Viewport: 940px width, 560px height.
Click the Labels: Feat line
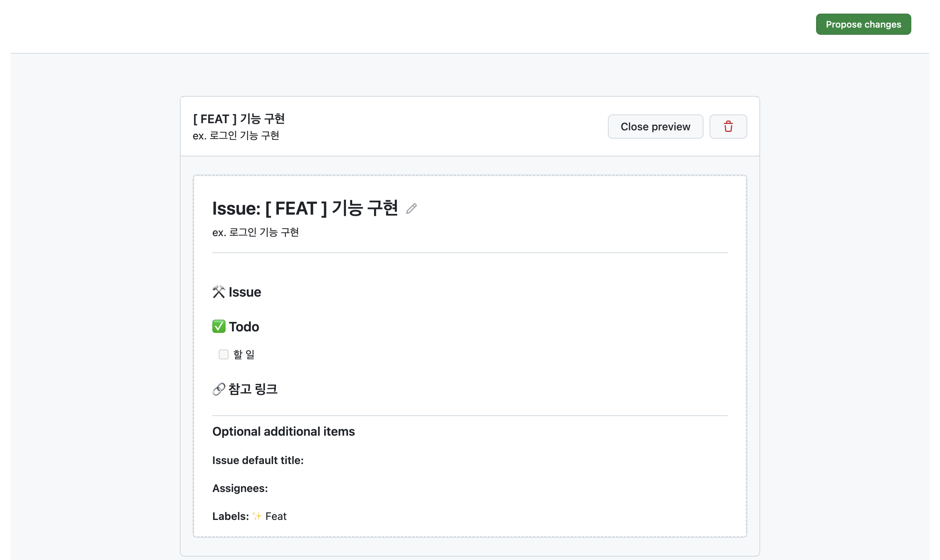click(249, 516)
